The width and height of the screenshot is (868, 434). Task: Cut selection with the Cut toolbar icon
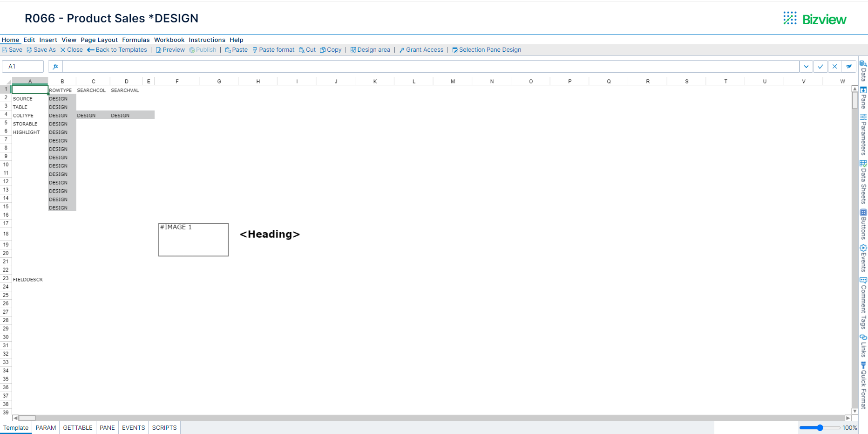(307, 49)
